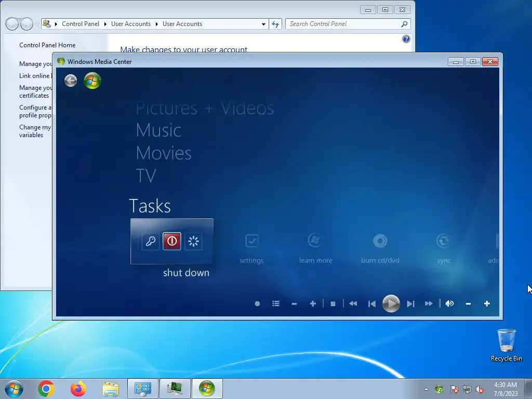Switch to Control Panel taskbar button
Screen dimensions: 532x399
click(142, 389)
